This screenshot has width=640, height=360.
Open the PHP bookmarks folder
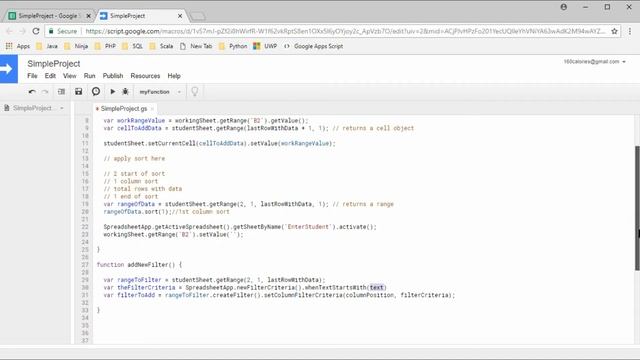point(105,46)
